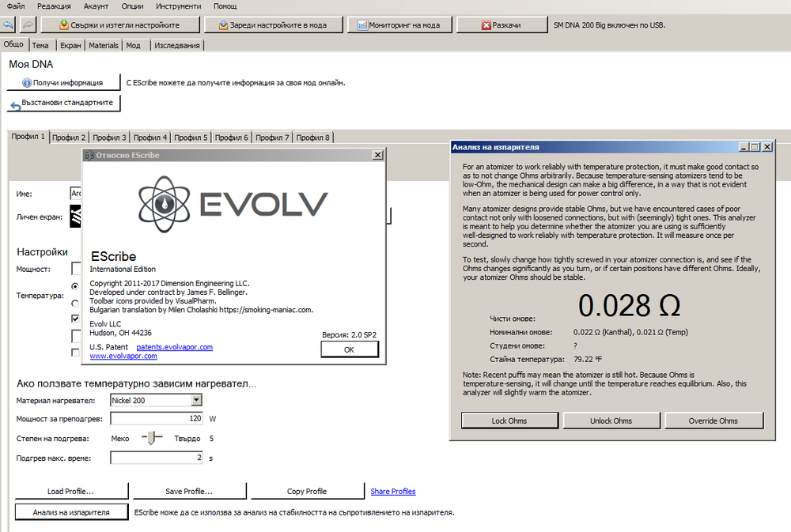Open the Редакция menu
Image resolution: width=791 pixels, height=532 pixels.
click(x=54, y=6)
